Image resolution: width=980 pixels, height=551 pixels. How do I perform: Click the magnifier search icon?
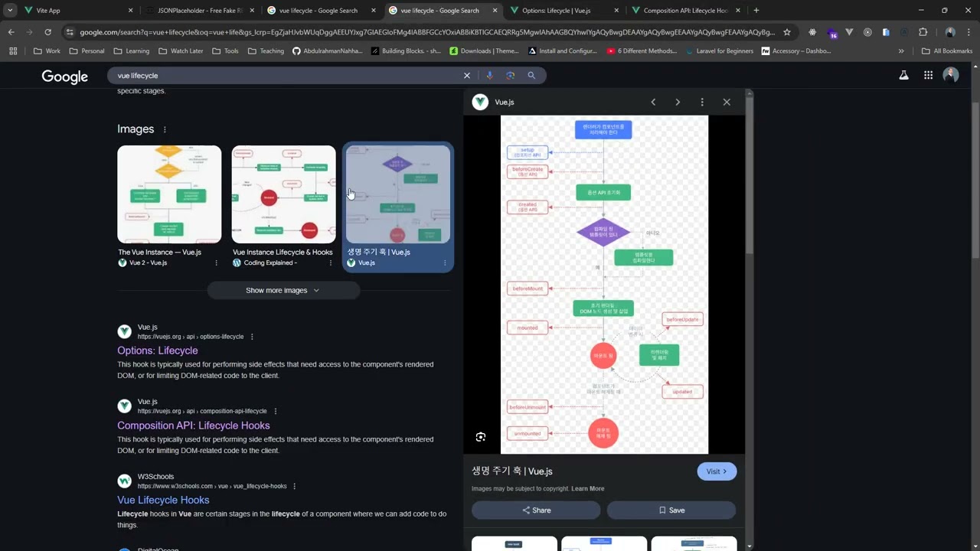[x=531, y=76]
